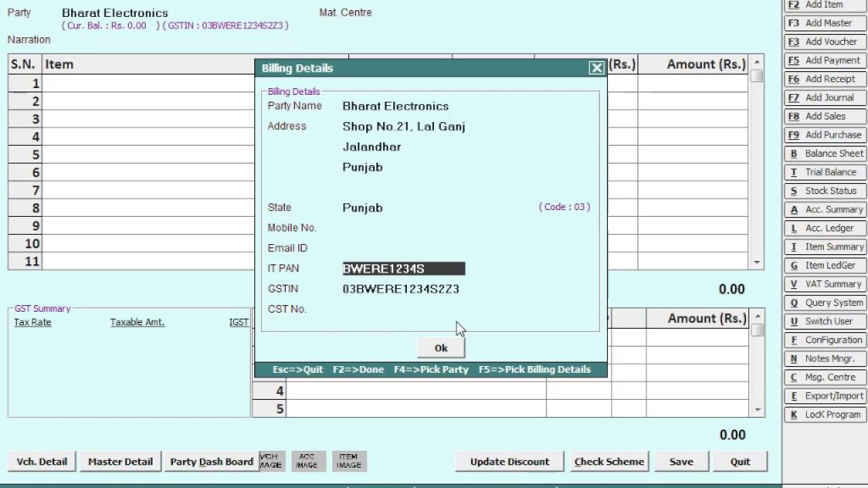The image size is (868, 488).
Task: Open VAT Summary
Action: tap(825, 284)
